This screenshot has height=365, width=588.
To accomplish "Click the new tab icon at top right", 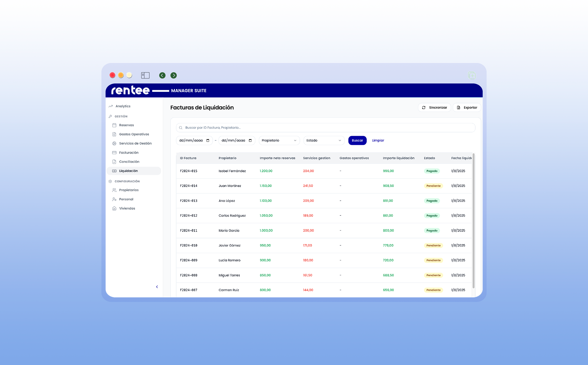I will tap(472, 75).
